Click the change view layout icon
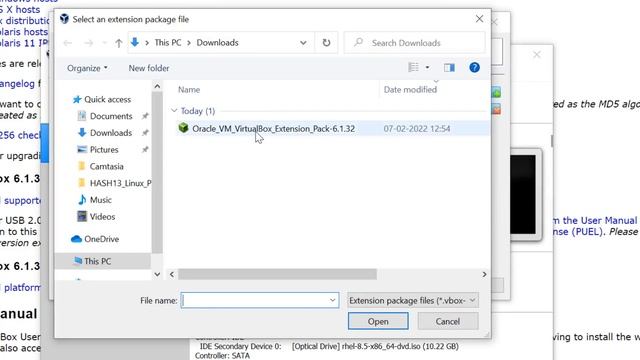The width and height of the screenshot is (640, 360). point(413,67)
